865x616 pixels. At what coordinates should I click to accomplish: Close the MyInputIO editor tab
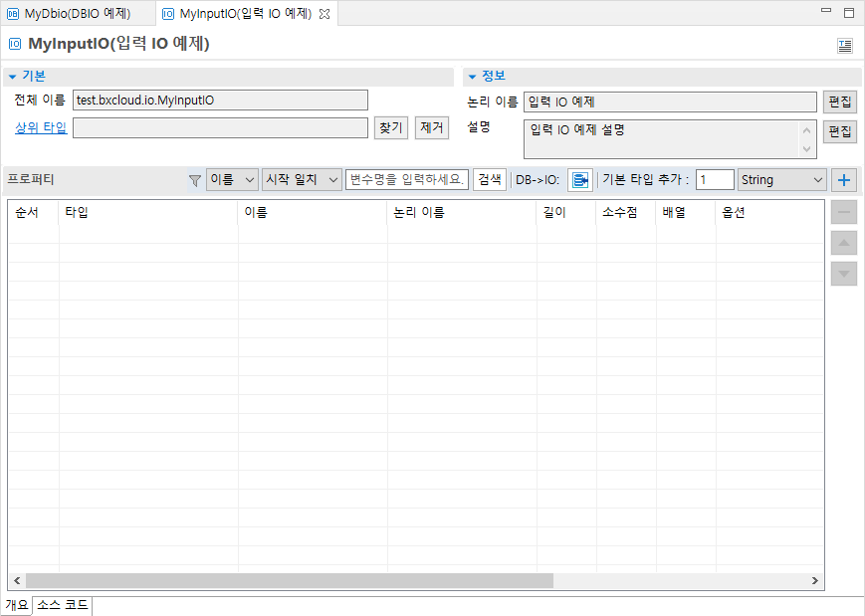324,14
